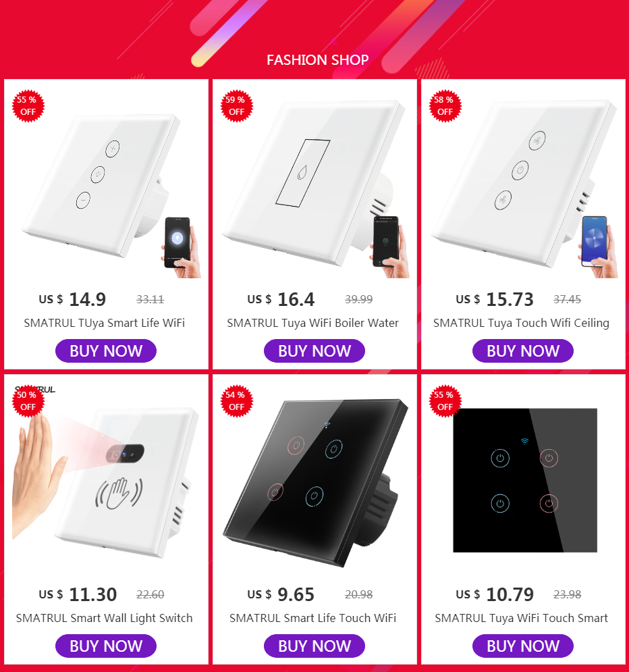629x672 pixels.
Task: Click the water drop icon on the boiler switch
Action: pyautogui.click(x=302, y=173)
